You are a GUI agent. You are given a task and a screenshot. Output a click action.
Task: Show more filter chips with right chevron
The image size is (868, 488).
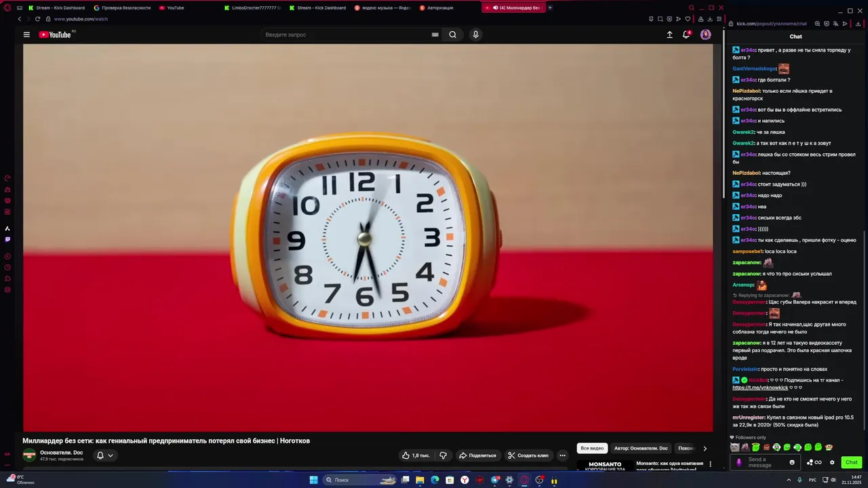[x=705, y=448]
